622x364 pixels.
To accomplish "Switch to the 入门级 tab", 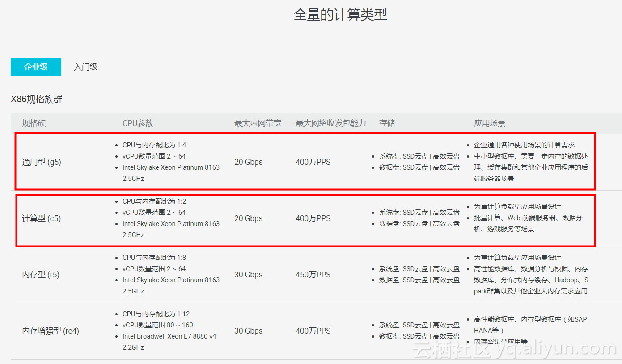I will click(86, 67).
